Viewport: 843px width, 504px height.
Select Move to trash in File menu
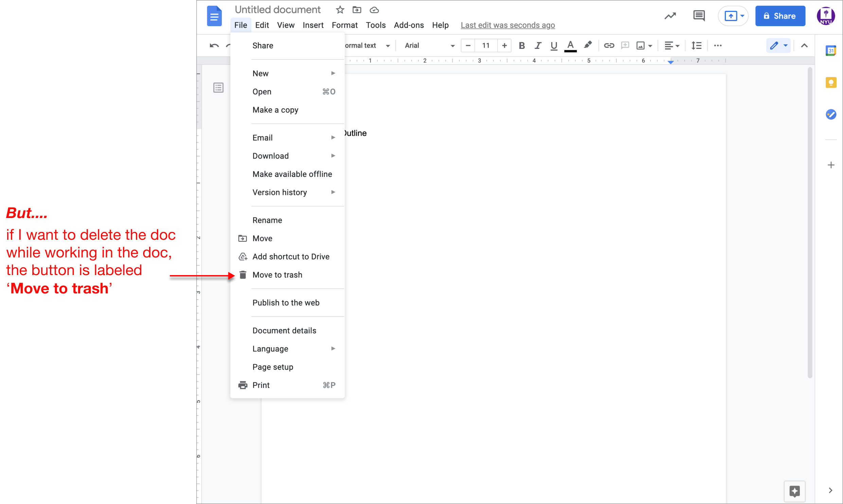click(x=277, y=275)
